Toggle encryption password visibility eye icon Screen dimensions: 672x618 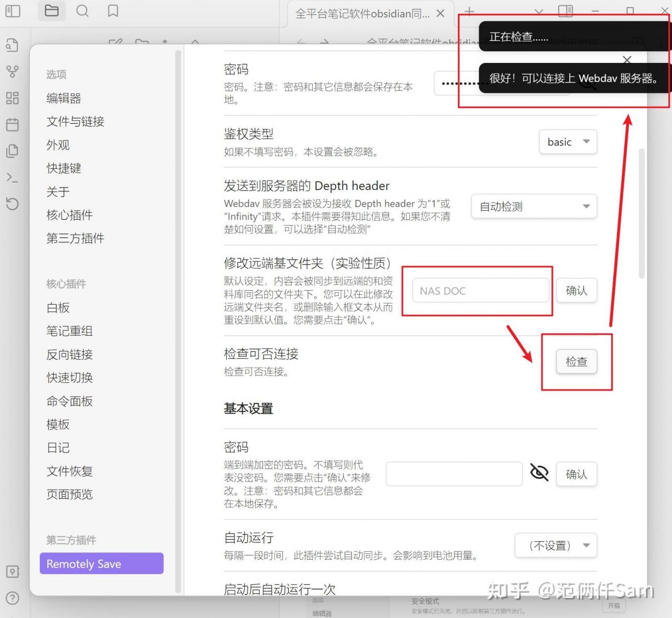pos(539,473)
